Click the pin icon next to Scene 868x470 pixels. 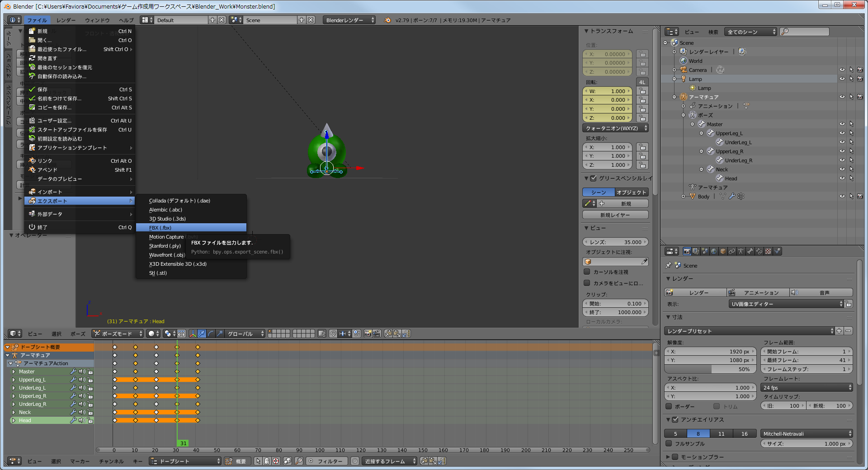669,265
